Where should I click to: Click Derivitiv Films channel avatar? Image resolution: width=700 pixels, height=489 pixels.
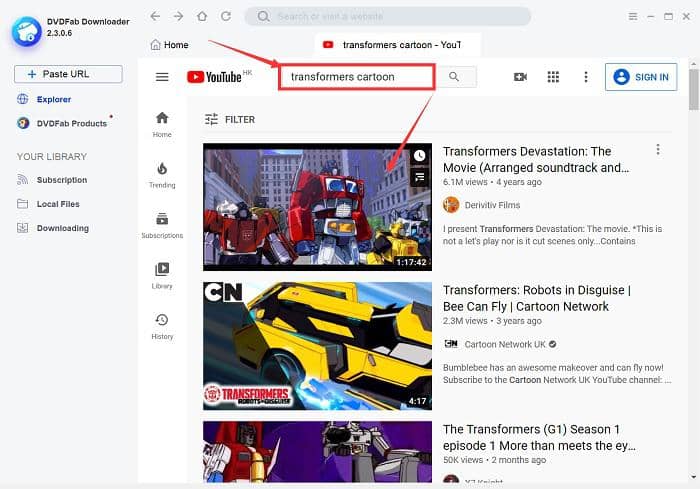coord(451,205)
